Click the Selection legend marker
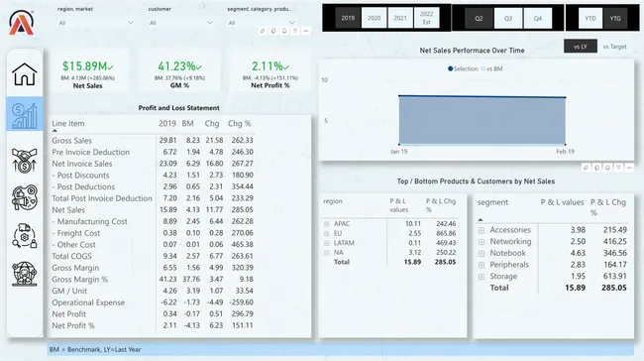This screenshot has height=361, width=644. pos(451,68)
